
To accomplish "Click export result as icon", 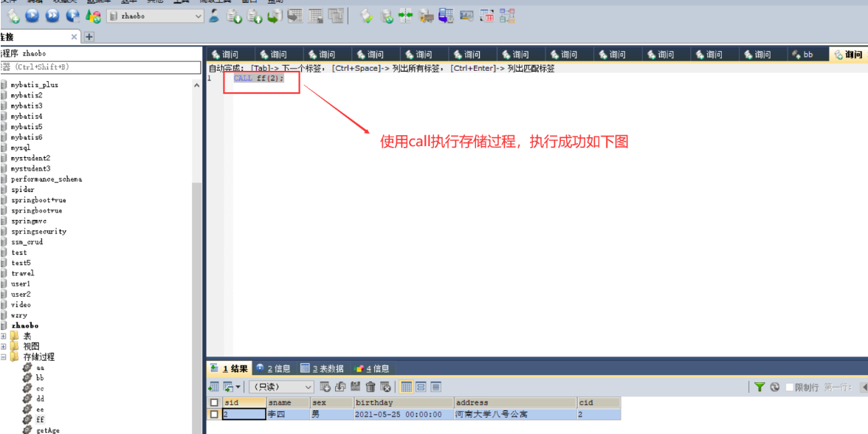I will (x=213, y=387).
